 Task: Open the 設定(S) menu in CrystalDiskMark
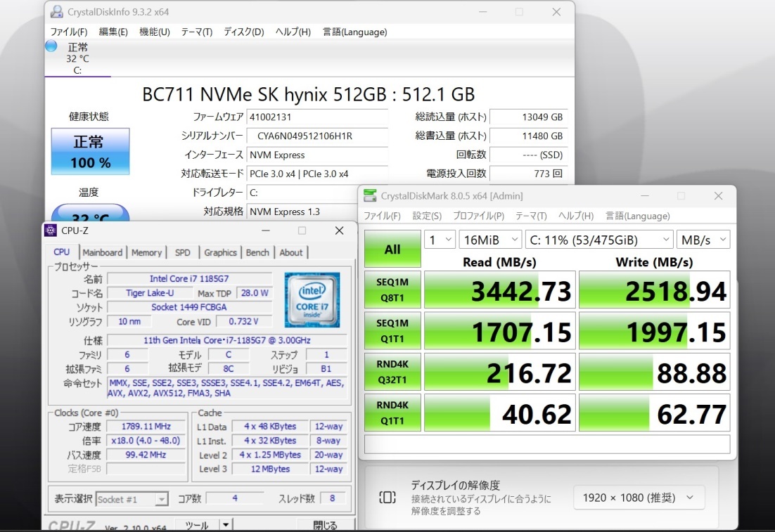point(427,216)
